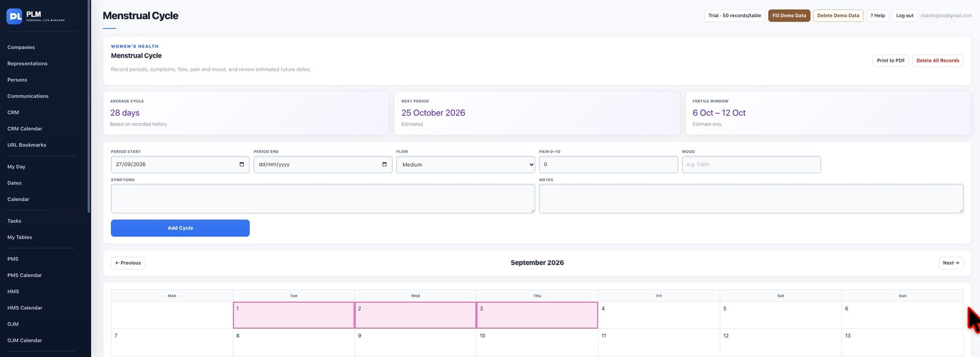Click the Trial 50 records/table badge
Viewport: 980px width, 357px height.
click(x=734, y=15)
